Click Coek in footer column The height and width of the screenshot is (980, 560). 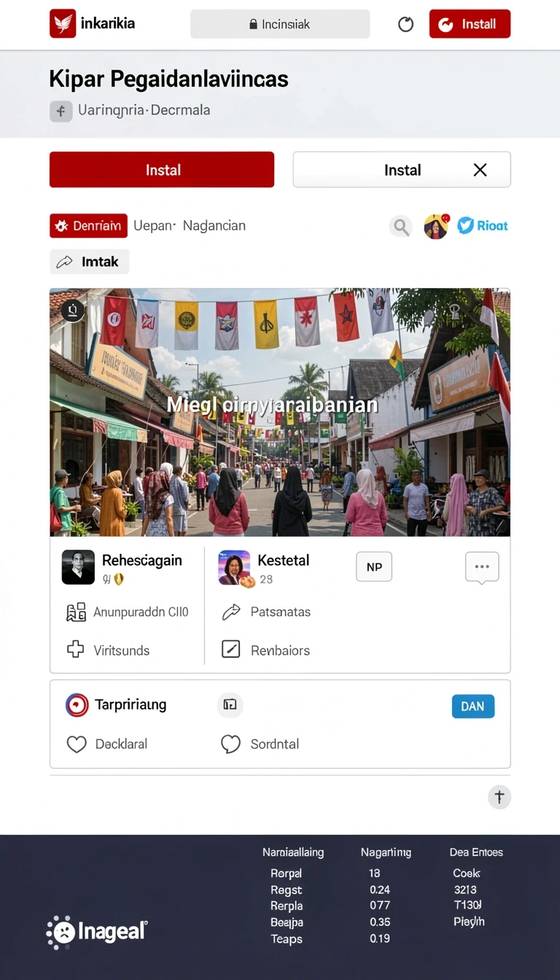click(467, 874)
